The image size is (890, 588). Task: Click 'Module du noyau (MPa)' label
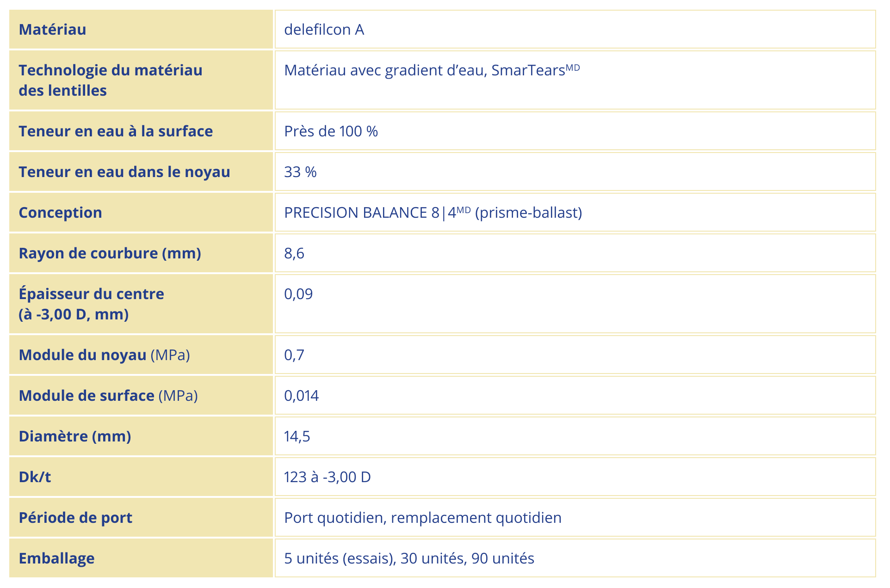click(x=104, y=355)
